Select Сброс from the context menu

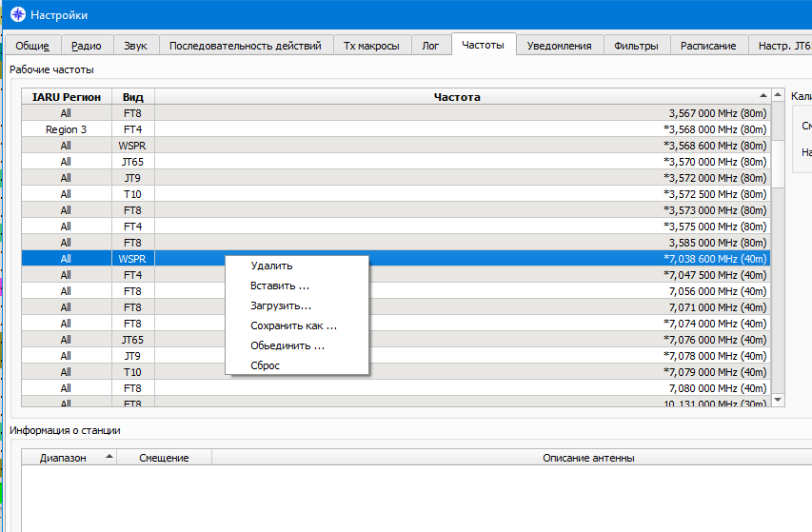click(x=297, y=365)
